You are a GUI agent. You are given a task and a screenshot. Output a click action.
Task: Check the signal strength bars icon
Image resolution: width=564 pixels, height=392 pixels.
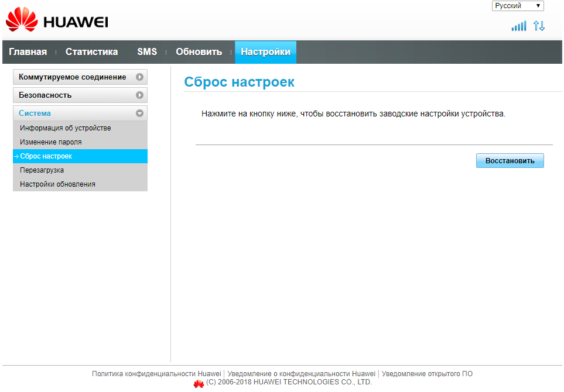pos(519,26)
